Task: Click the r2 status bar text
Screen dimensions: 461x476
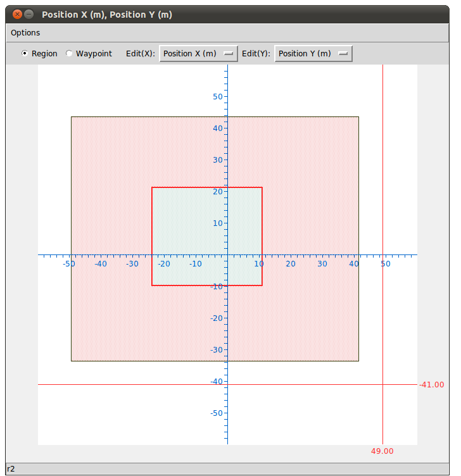Action: click(11, 468)
